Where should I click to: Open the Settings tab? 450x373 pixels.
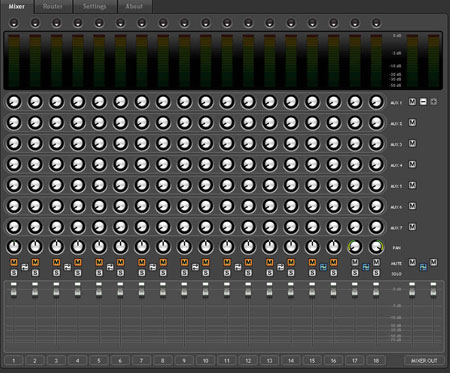pyautogui.click(x=95, y=6)
